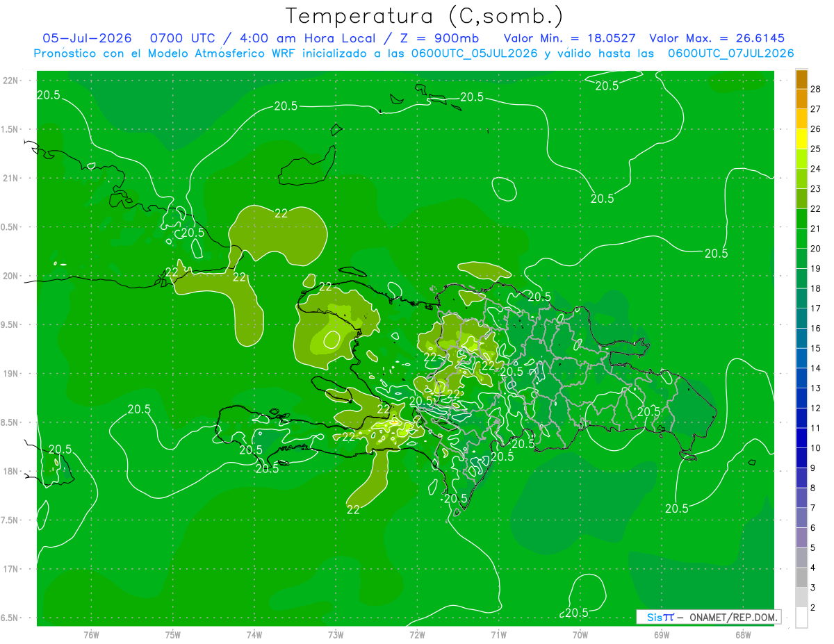Click the '70W' longitude axis label
Image resolution: width=834 pixels, height=644 pixels.
580,634
